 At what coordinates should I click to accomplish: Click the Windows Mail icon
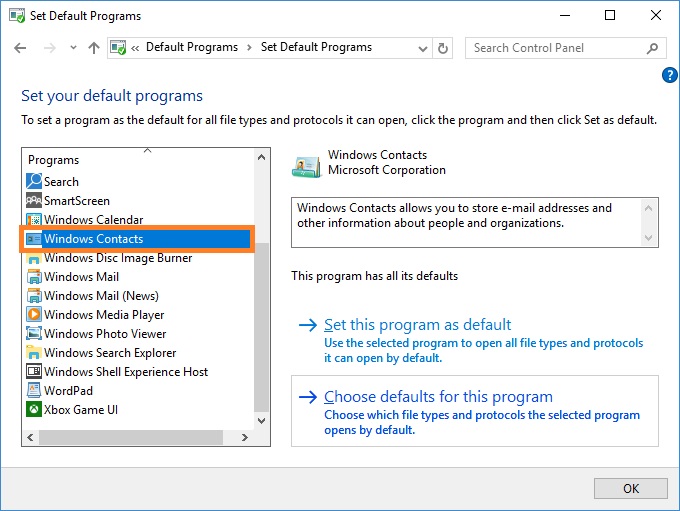[x=34, y=277]
